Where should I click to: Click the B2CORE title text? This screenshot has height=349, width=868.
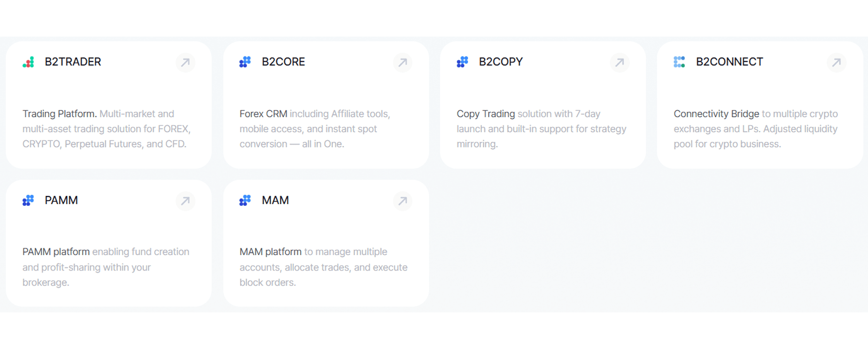[283, 62]
